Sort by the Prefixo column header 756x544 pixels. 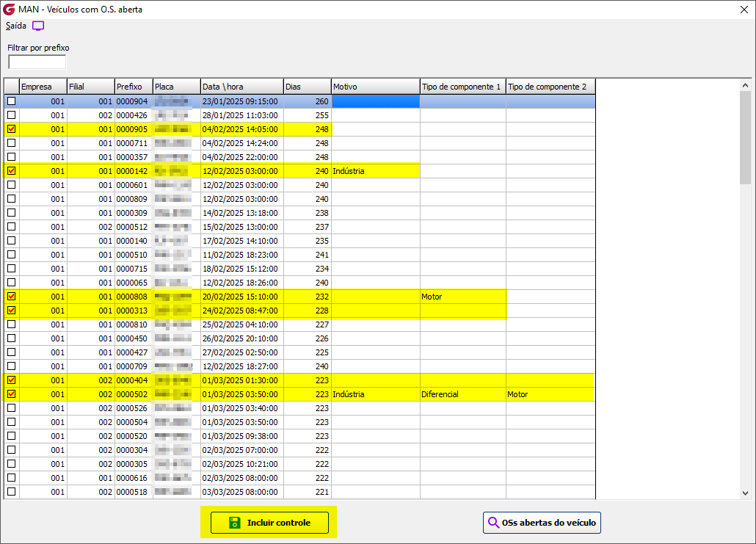pos(134,87)
